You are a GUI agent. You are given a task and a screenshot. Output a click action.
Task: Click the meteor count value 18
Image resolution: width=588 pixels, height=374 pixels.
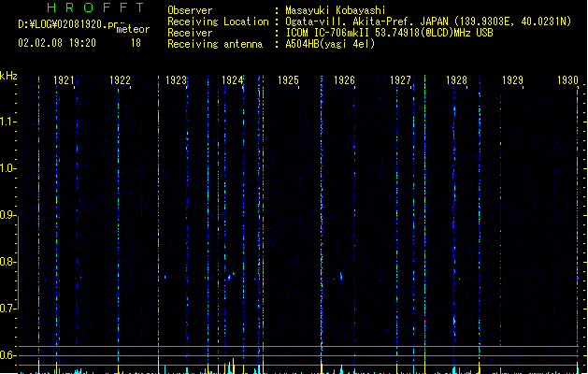(136, 43)
